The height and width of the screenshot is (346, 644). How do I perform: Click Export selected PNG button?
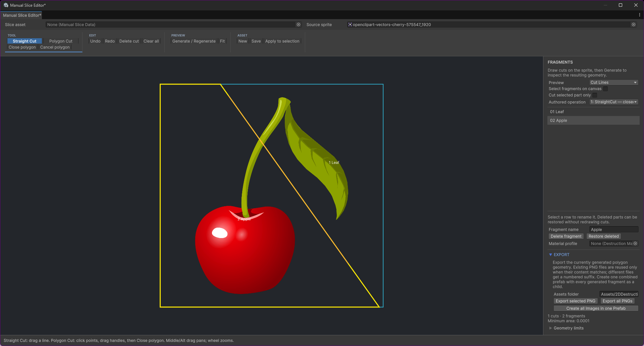(576, 301)
